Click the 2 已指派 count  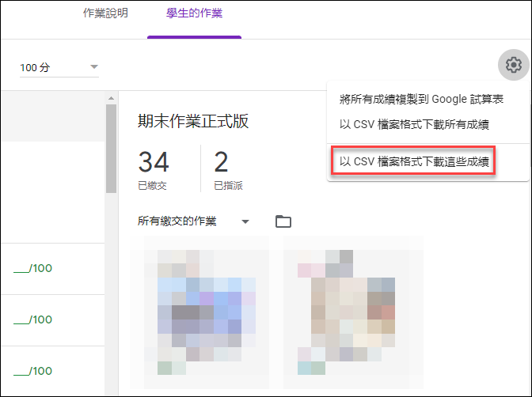(x=228, y=169)
